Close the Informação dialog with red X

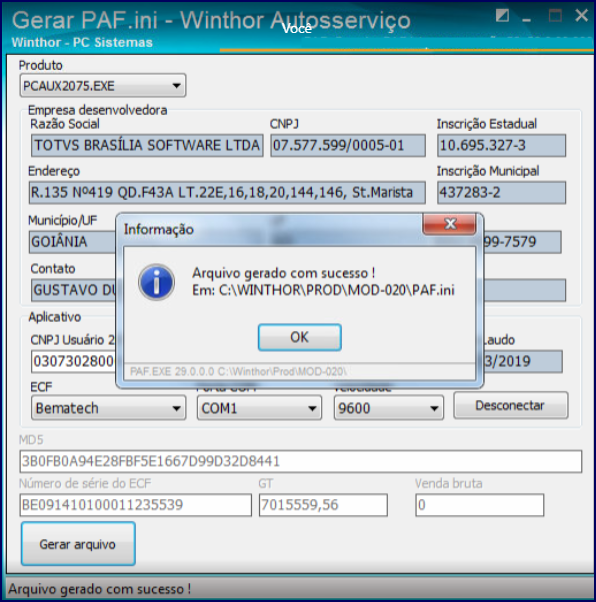[x=449, y=224]
